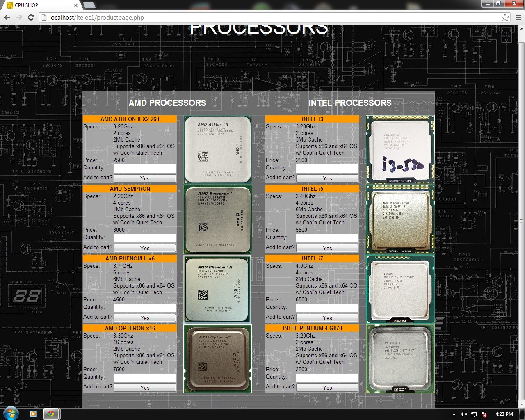Click the AMD ATHLON II X2 260 title
This screenshot has width=525, height=420.
[x=130, y=119]
